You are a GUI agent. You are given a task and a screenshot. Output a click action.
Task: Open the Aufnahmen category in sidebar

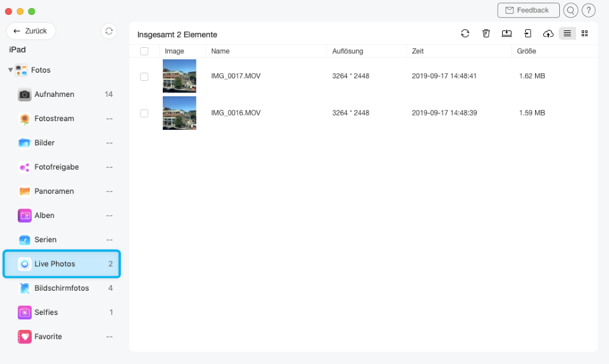(x=54, y=94)
